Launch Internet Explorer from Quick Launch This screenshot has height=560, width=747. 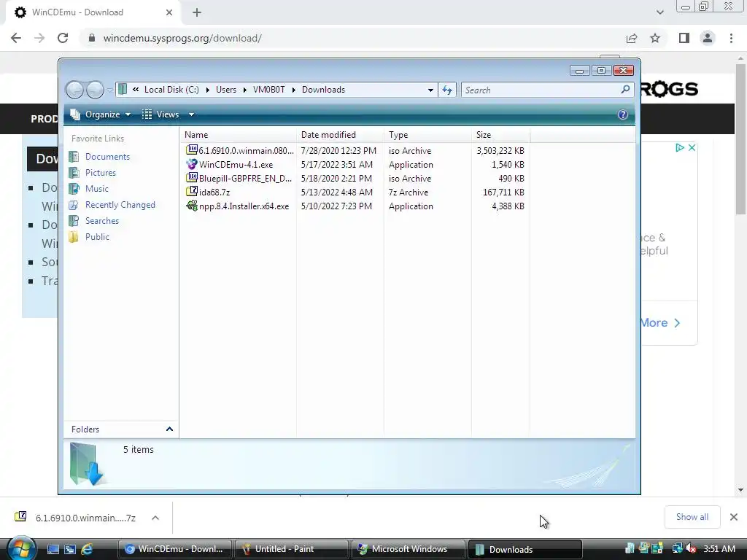coord(87,549)
